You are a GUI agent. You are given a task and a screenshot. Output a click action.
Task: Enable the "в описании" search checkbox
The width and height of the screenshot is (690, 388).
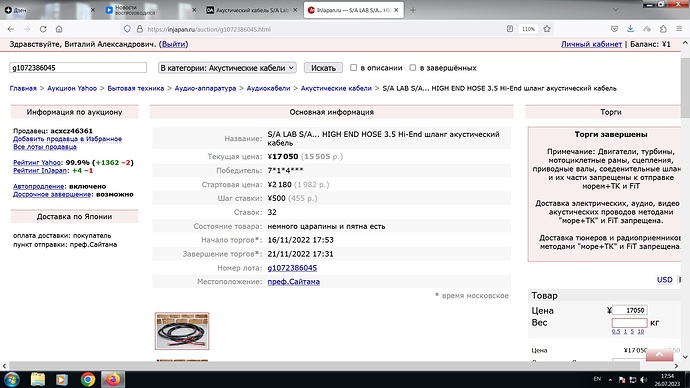coord(353,68)
